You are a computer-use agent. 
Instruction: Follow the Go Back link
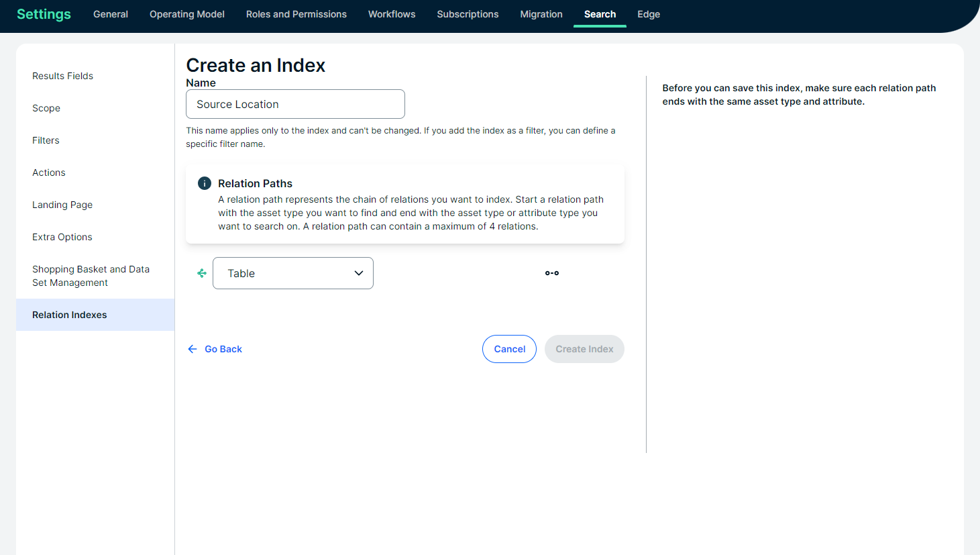[x=215, y=349]
